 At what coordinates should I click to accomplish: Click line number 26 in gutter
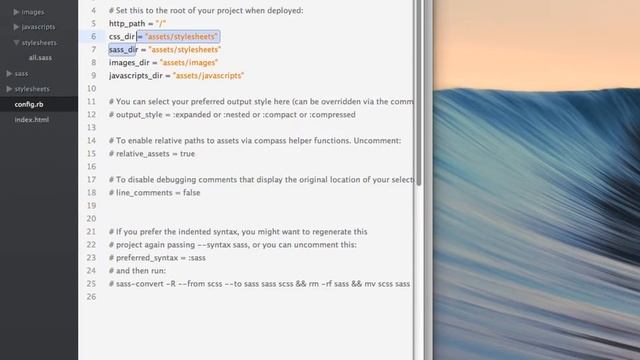(x=91, y=297)
